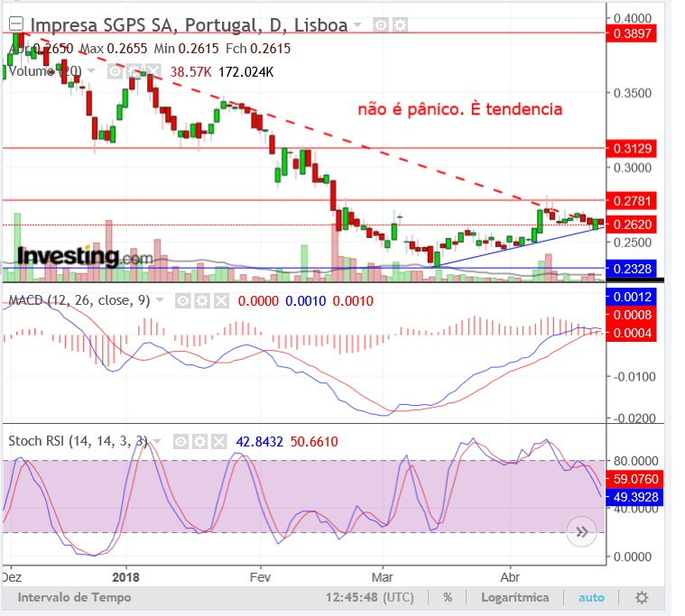Click the Impresa SGPS SA chart title
Image resolution: width=685 pixels, height=616 pixels.
(189, 25)
